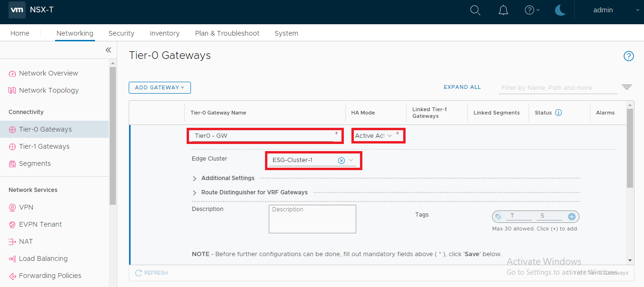The width and height of the screenshot is (644, 287).
Task: Click the Linked Tier-1 Gateways column header
Action: [429, 113]
